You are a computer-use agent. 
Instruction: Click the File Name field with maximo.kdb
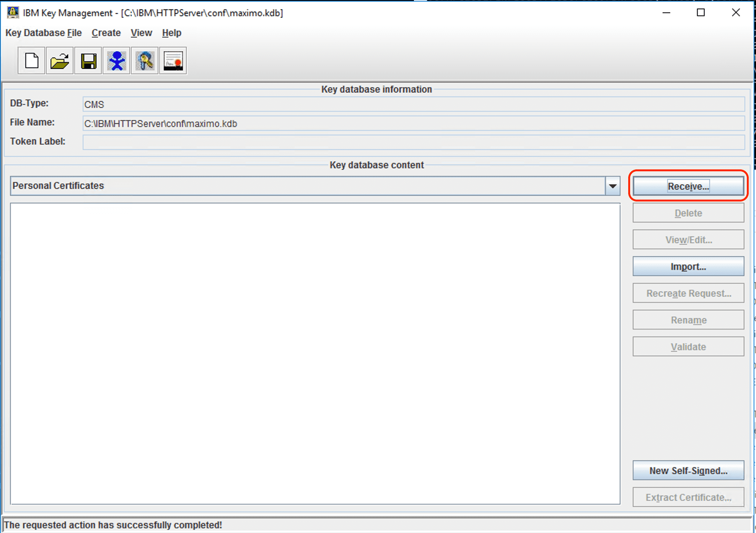coord(414,123)
